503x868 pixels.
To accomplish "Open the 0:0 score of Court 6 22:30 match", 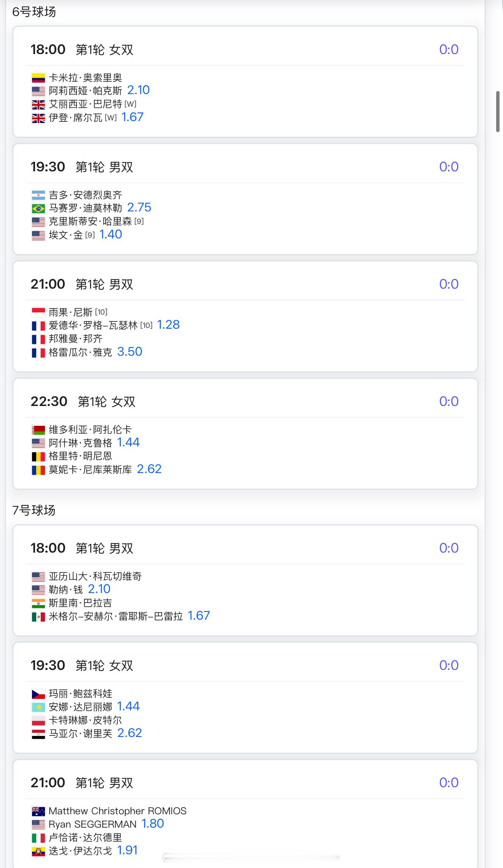I will pos(449,401).
